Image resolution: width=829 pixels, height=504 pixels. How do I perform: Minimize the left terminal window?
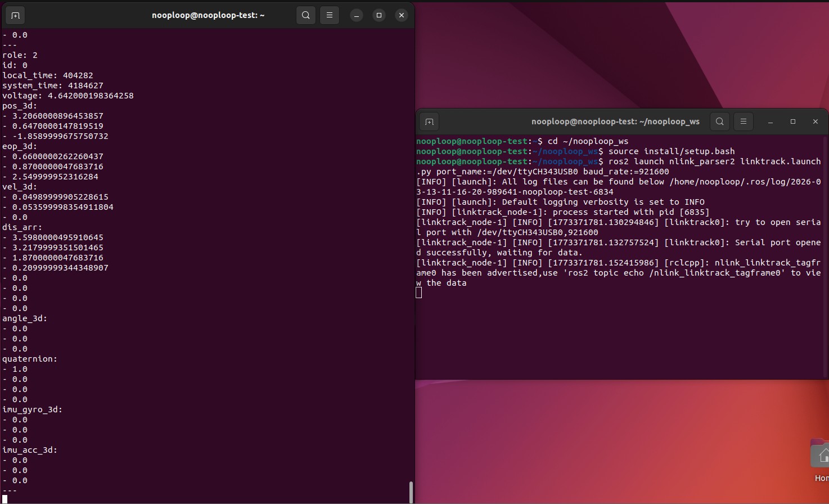[357, 15]
